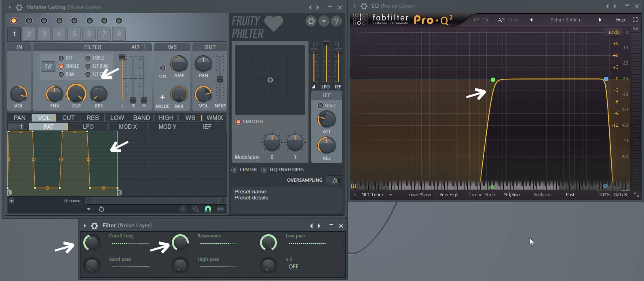644x281 pixels.
Task: Enable HQ ENVELOPES option
Action: click(264, 170)
